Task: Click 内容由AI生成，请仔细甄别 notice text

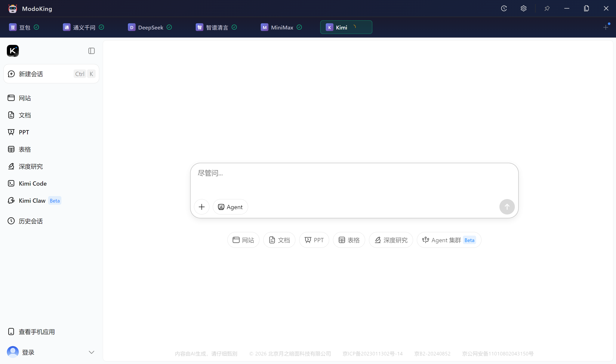Action: click(x=206, y=354)
